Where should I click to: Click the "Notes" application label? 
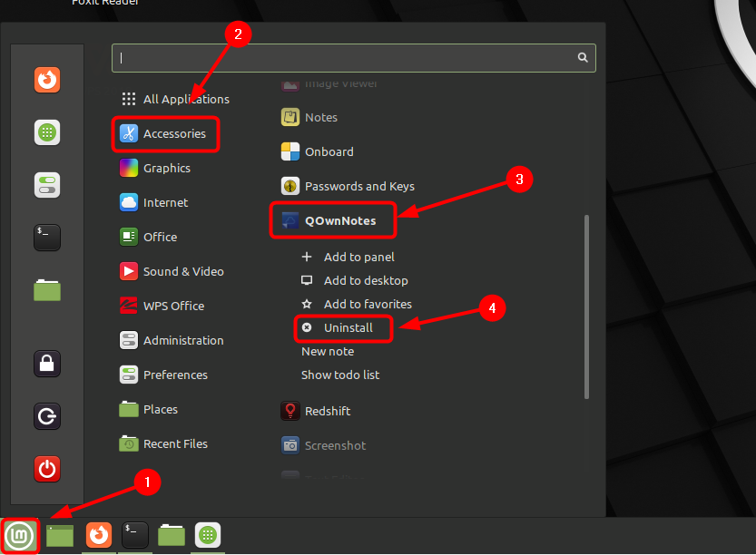pyautogui.click(x=321, y=118)
